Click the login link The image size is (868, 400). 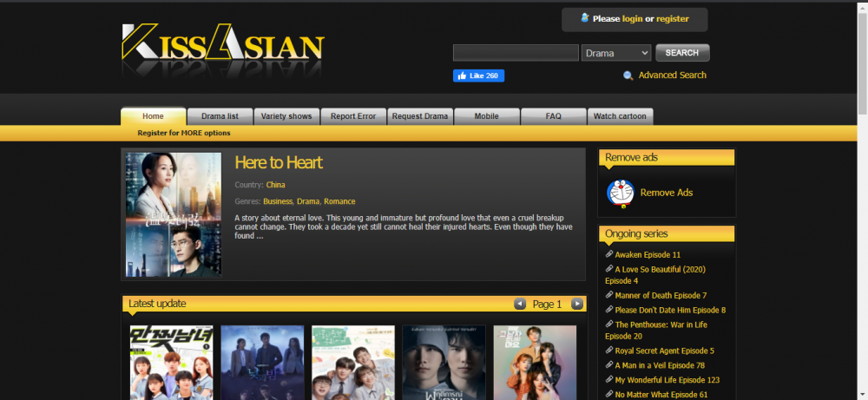[x=632, y=18]
